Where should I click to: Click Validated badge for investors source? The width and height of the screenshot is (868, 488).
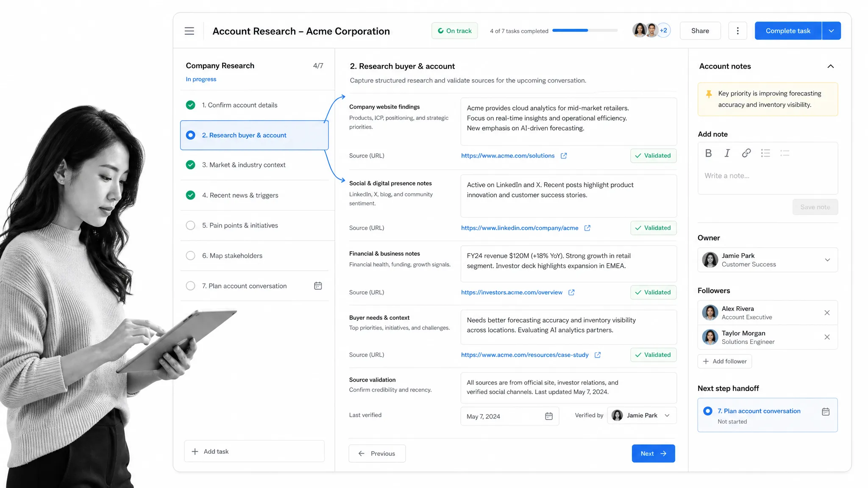[653, 292]
